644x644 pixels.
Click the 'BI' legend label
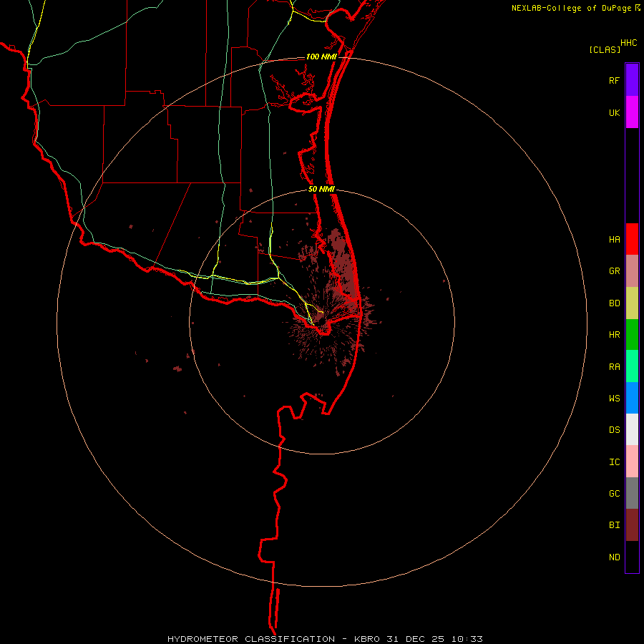614,525
